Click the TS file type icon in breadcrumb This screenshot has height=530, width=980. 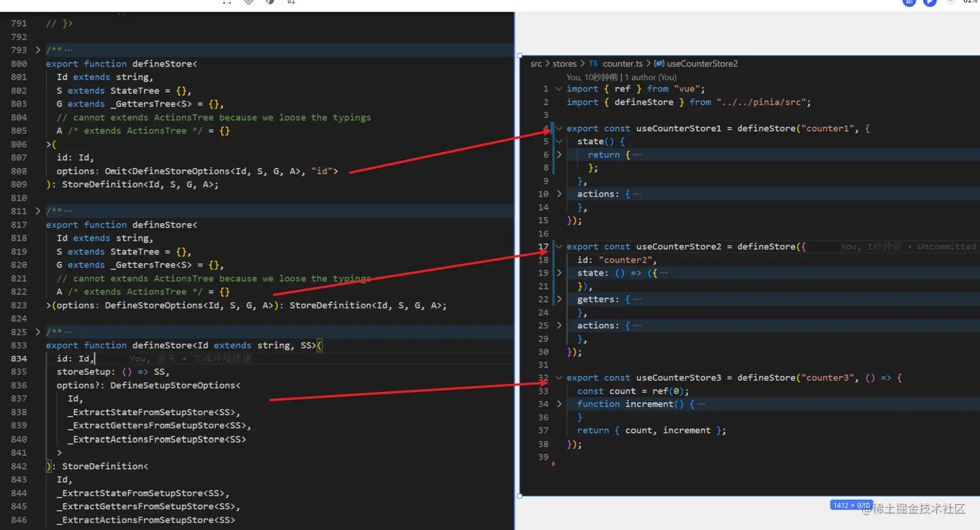593,64
